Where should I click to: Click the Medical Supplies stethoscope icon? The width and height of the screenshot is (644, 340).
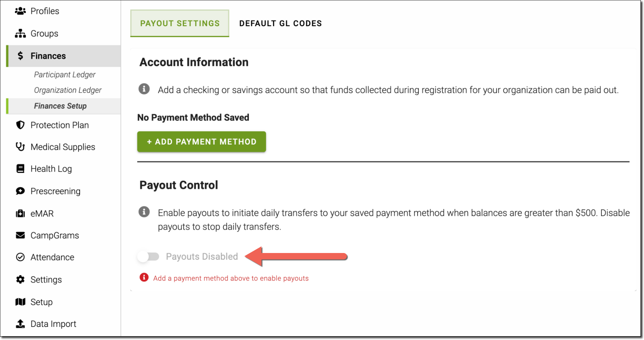point(20,147)
